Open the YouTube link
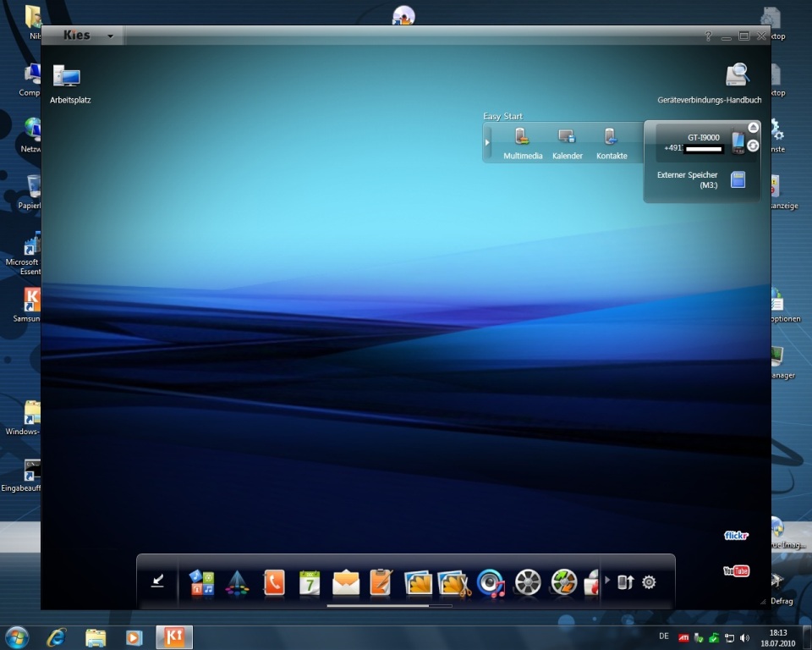This screenshot has height=650, width=812. click(x=737, y=570)
